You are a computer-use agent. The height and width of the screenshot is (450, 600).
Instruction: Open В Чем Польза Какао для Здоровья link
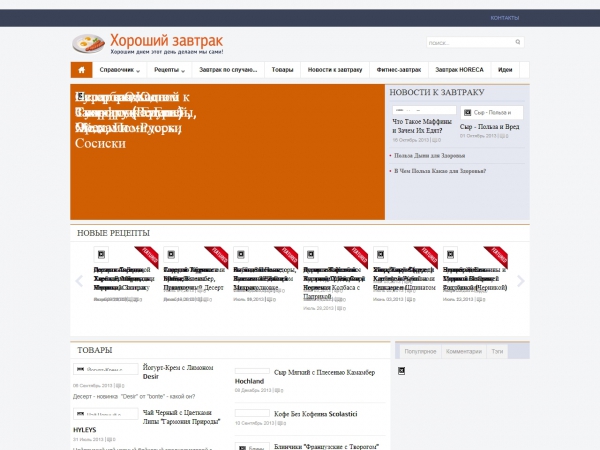click(x=440, y=171)
